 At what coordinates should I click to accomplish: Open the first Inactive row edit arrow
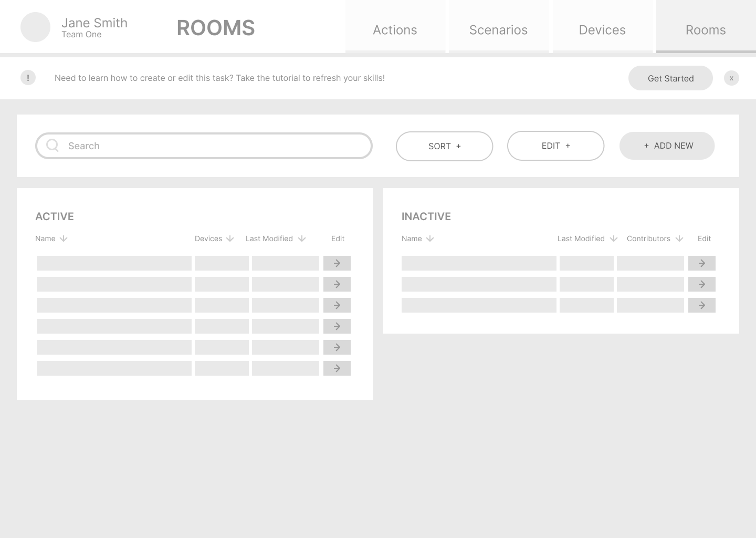pyautogui.click(x=701, y=263)
